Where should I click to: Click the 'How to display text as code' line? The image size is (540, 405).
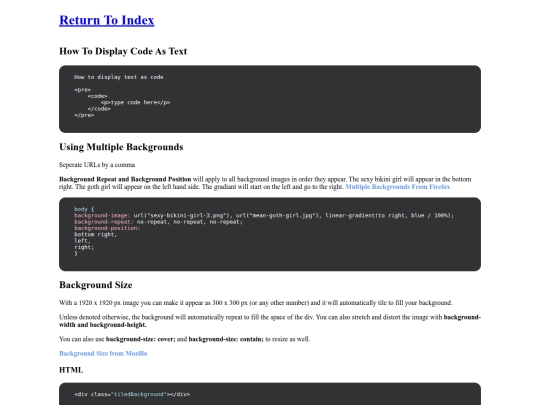point(119,77)
